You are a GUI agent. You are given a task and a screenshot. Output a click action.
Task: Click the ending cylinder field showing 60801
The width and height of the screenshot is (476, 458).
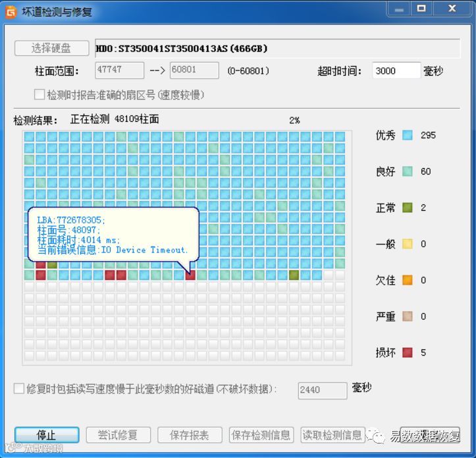pyautogui.click(x=194, y=71)
